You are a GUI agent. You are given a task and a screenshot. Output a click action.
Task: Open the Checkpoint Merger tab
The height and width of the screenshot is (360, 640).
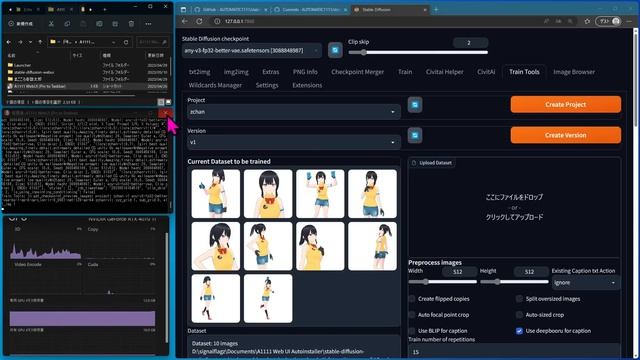click(x=358, y=72)
